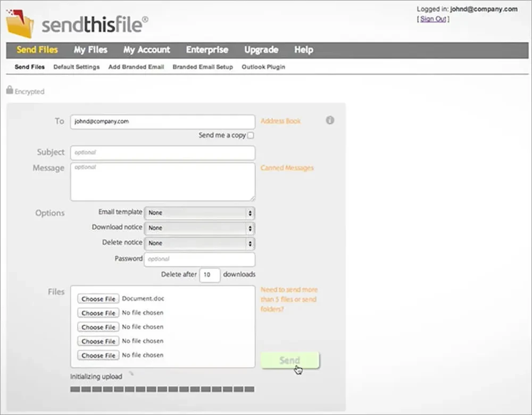Image resolution: width=532 pixels, height=415 pixels.
Task: Open the Email template dropdown
Action: 199,213
